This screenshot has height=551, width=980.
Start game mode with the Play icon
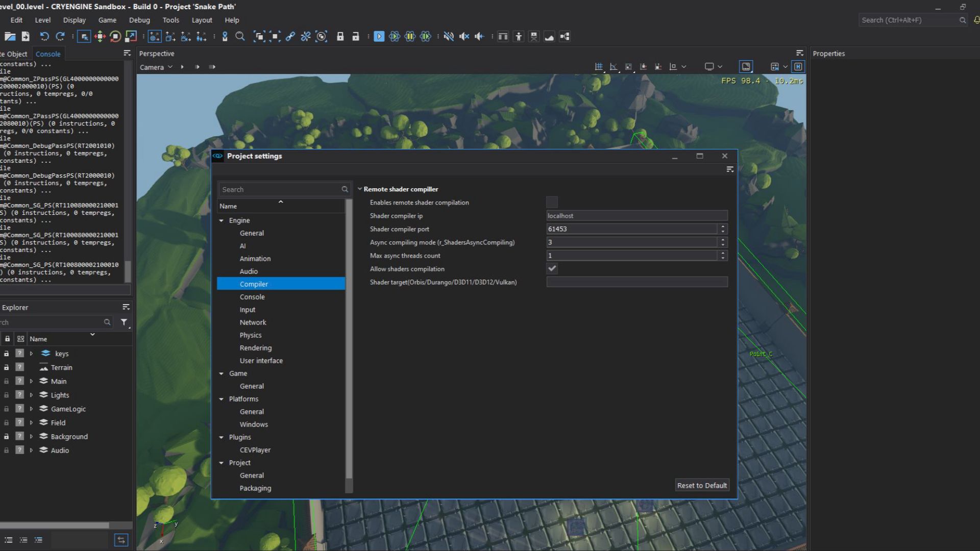point(379,36)
